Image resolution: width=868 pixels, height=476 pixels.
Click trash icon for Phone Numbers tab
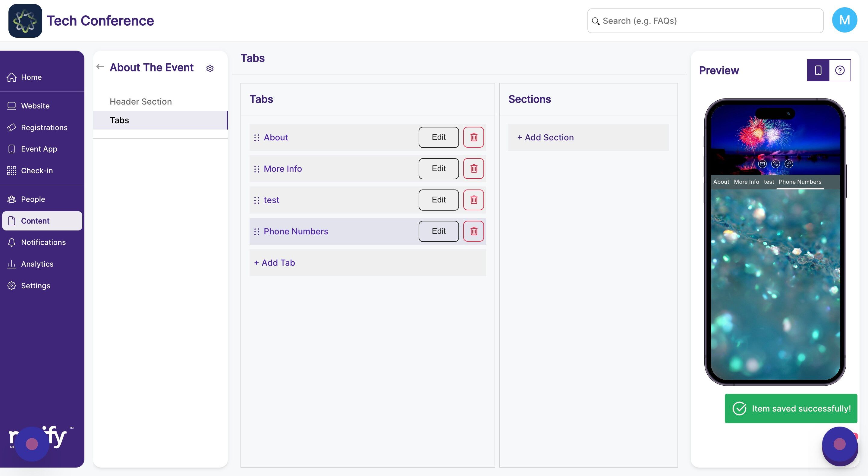tap(473, 231)
